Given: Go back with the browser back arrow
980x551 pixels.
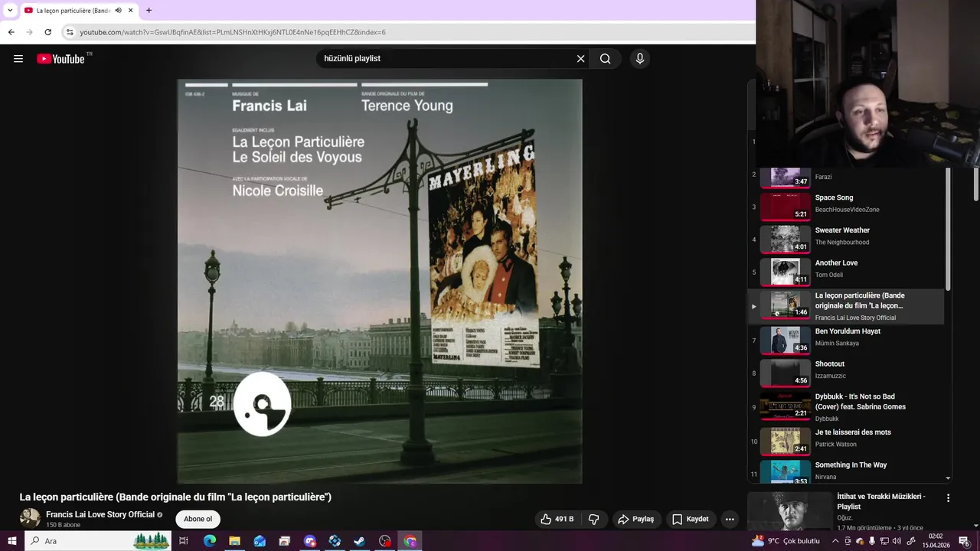Looking at the screenshot, I should (11, 32).
